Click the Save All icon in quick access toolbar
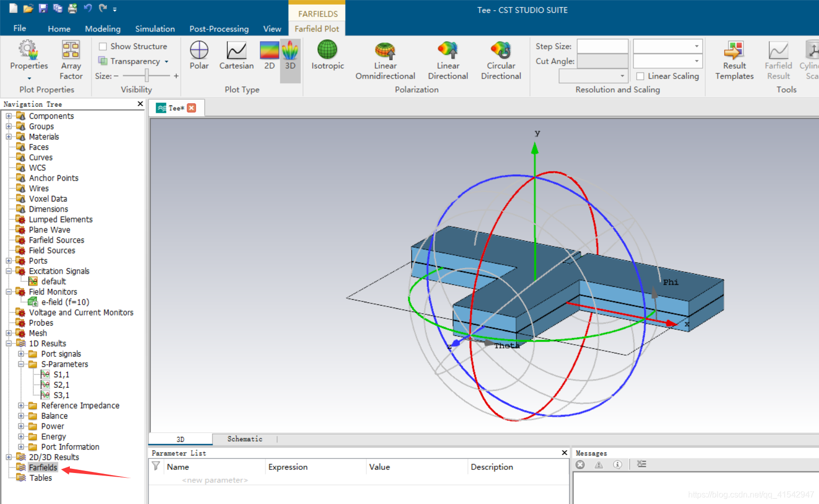 click(57, 8)
